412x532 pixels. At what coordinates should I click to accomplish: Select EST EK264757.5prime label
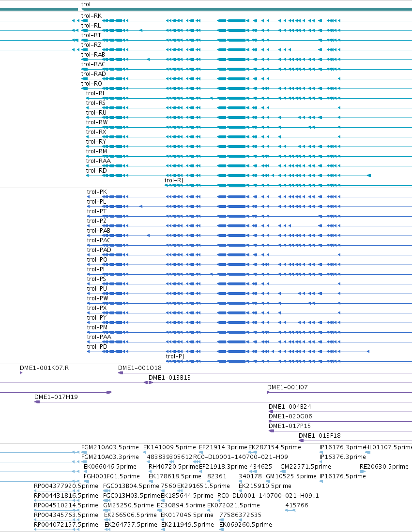(131, 525)
